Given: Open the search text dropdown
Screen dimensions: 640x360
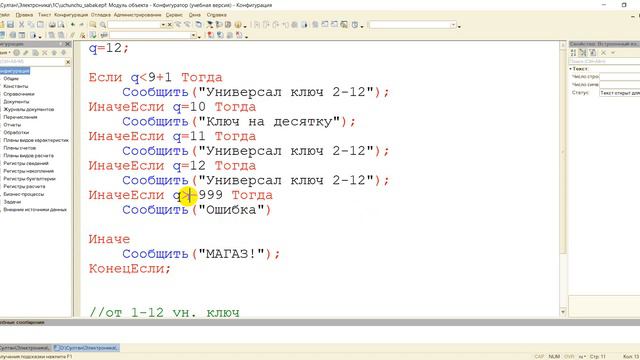Looking at the screenshot, I should click(x=163, y=25).
